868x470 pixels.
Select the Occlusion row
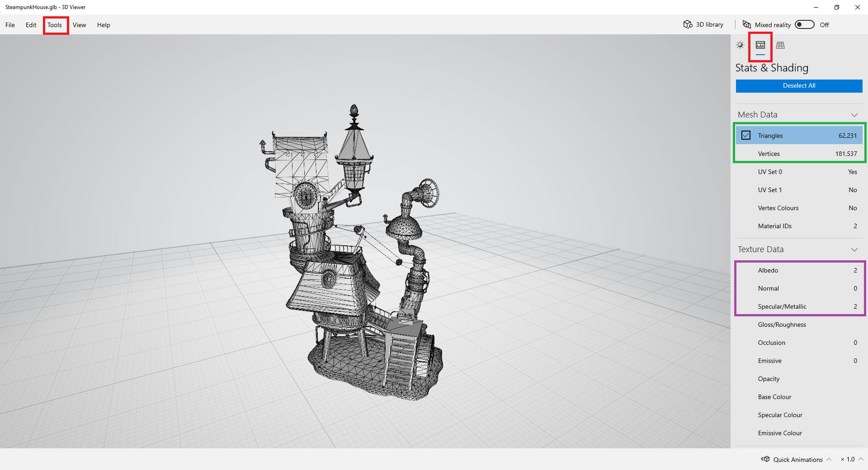[799, 343]
